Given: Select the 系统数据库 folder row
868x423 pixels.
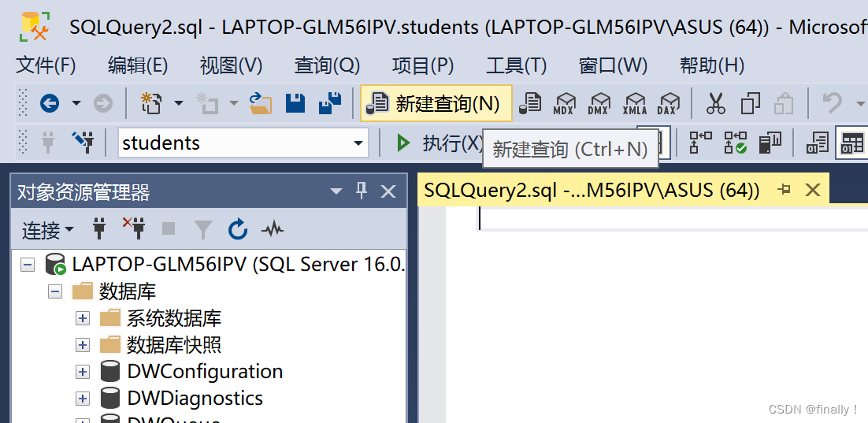Looking at the screenshot, I should click(161, 318).
